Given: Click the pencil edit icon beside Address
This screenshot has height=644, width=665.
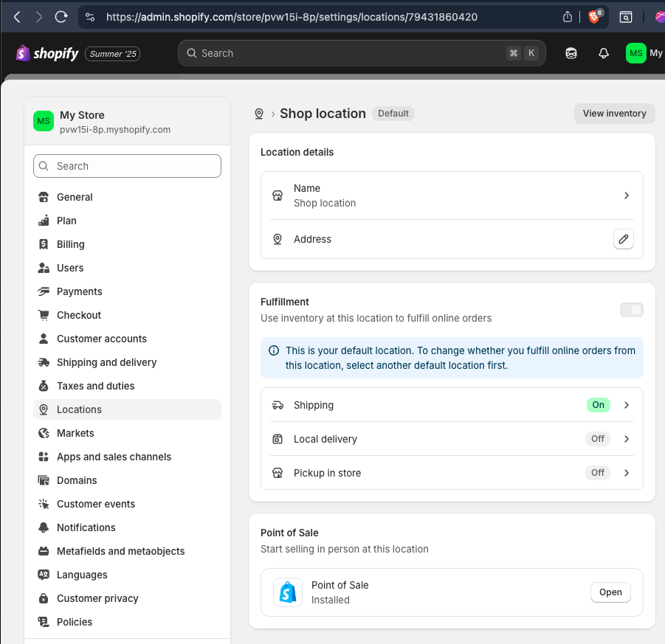Looking at the screenshot, I should 623,239.
